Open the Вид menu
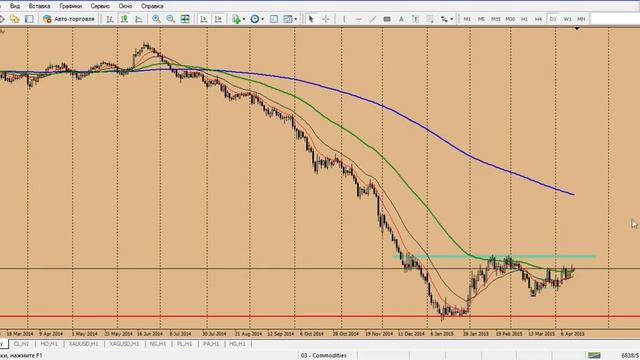640x360 pixels. click(15, 6)
